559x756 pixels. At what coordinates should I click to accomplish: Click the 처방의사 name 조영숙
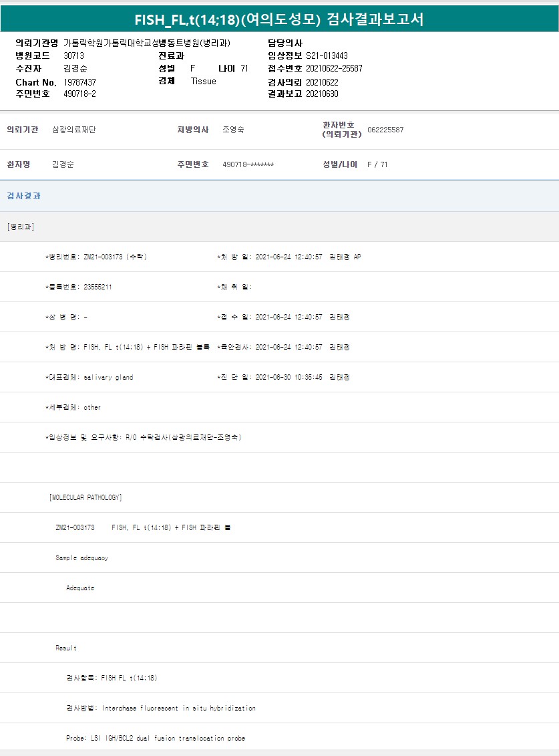[x=233, y=130]
